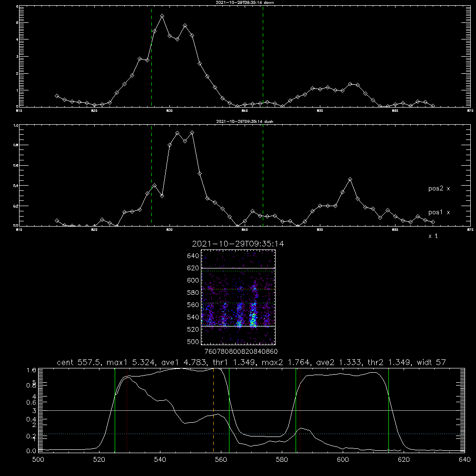
Task: Click the highest diamond data point in dawn plot
Action: click(x=162, y=16)
